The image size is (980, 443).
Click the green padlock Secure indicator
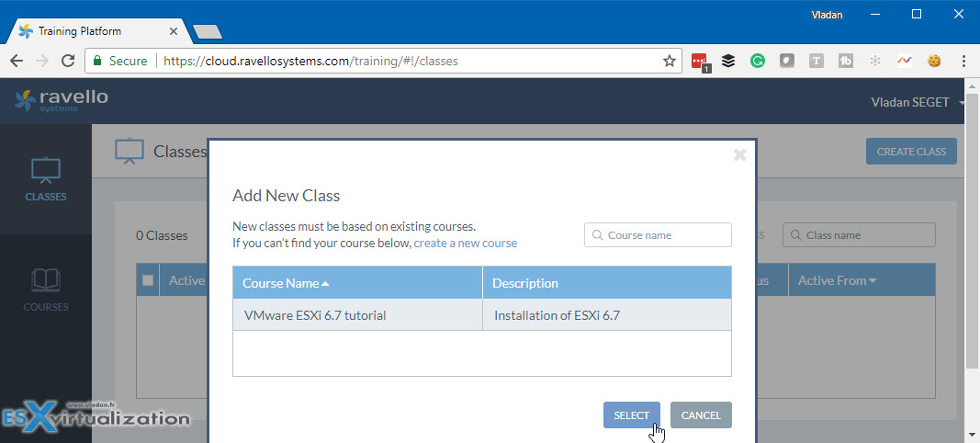point(120,61)
